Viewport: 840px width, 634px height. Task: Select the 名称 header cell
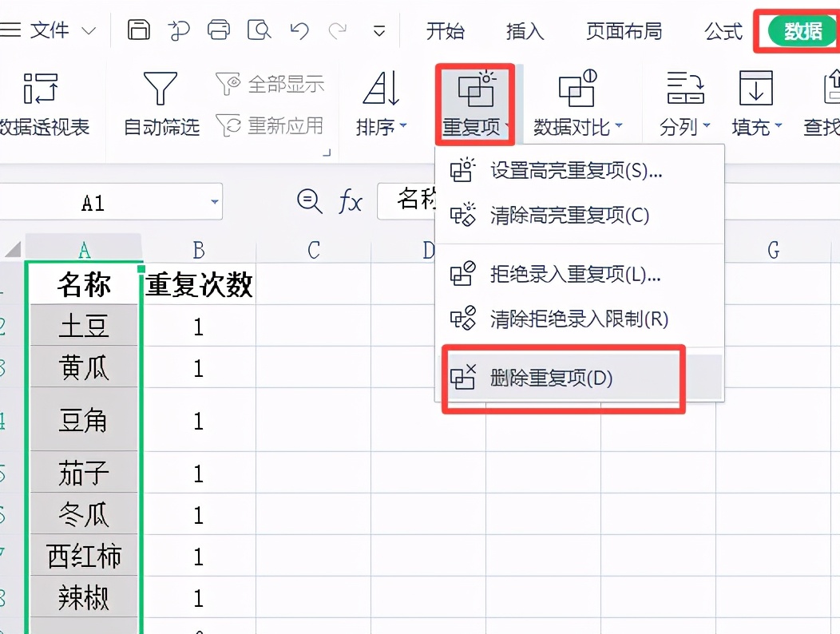click(x=84, y=284)
